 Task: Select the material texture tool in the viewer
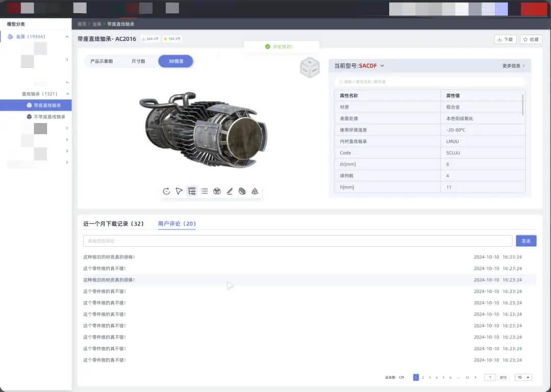click(242, 191)
